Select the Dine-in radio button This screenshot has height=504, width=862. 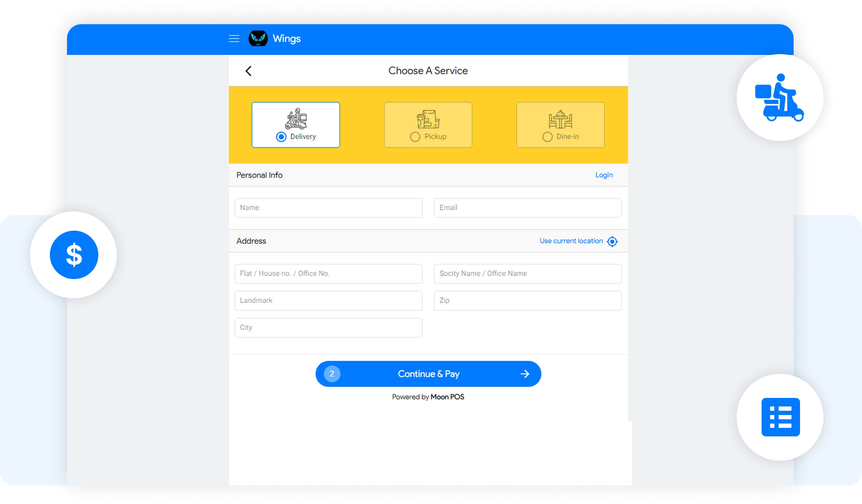(x=547, y=137)
